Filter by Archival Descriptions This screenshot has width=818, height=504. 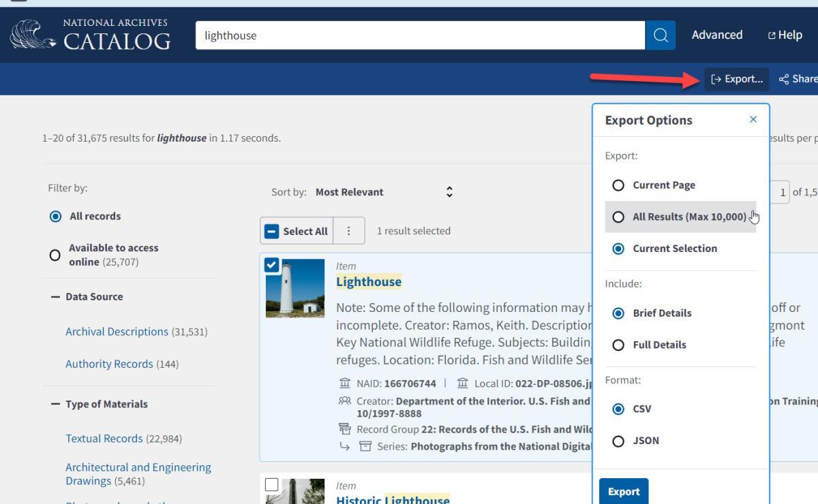117,332
